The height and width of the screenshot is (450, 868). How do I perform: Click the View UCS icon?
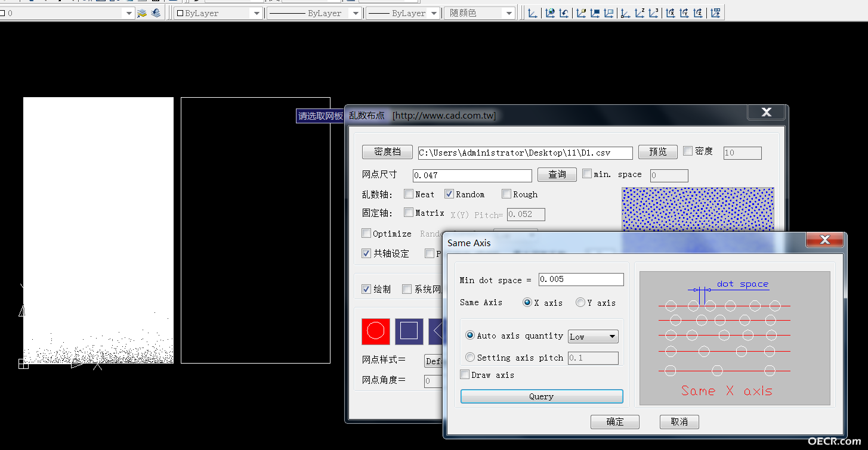tap(608, 13)
